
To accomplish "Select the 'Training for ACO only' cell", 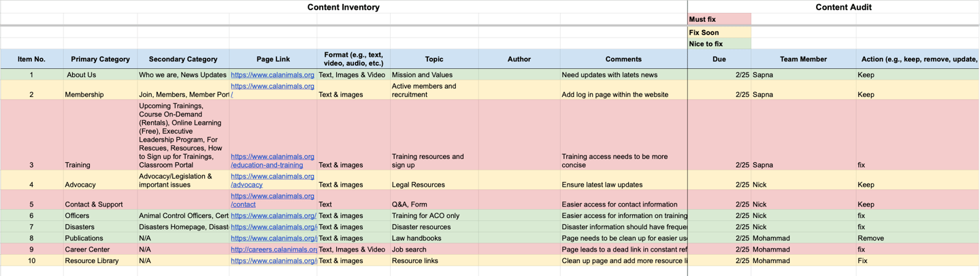I will tap(434, 216).
